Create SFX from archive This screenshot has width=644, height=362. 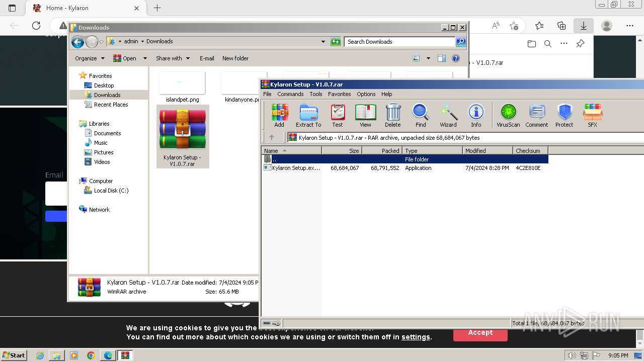point(593,116)
